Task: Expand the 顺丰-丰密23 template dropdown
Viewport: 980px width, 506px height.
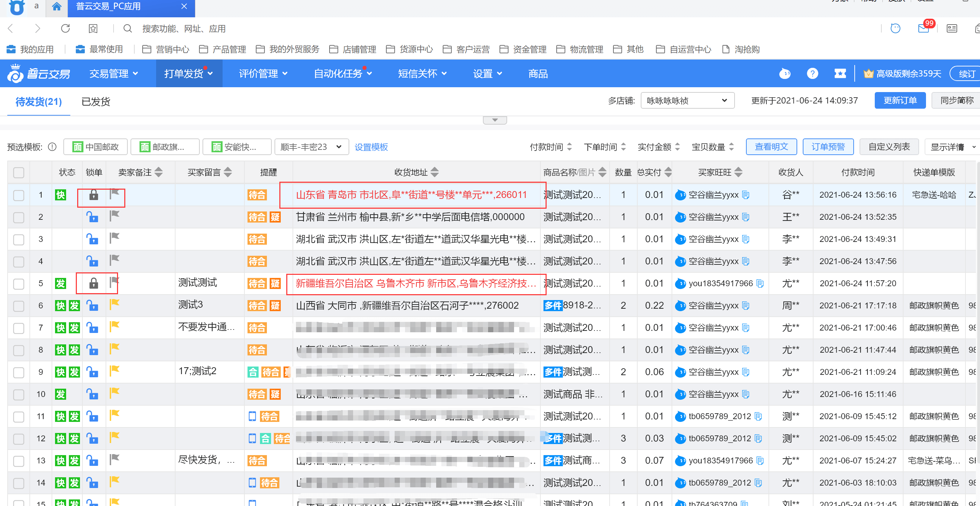Action: click(311, 147)
